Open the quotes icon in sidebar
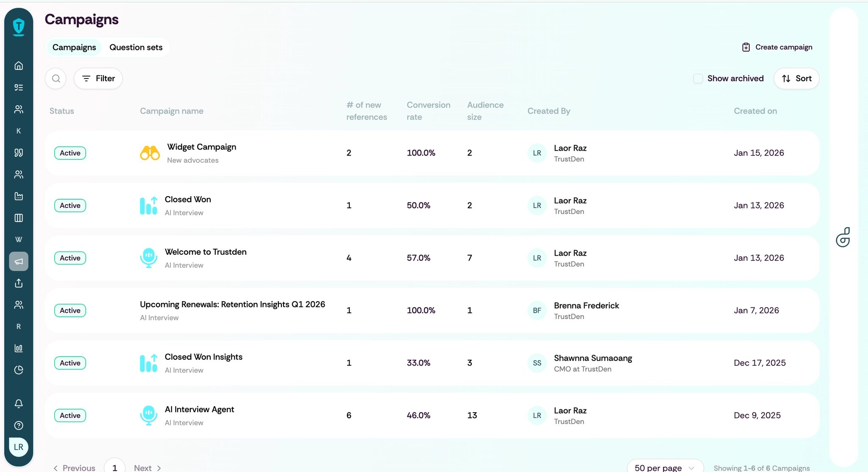Viewport: 868px width, 472px height. tap(19, 153)
